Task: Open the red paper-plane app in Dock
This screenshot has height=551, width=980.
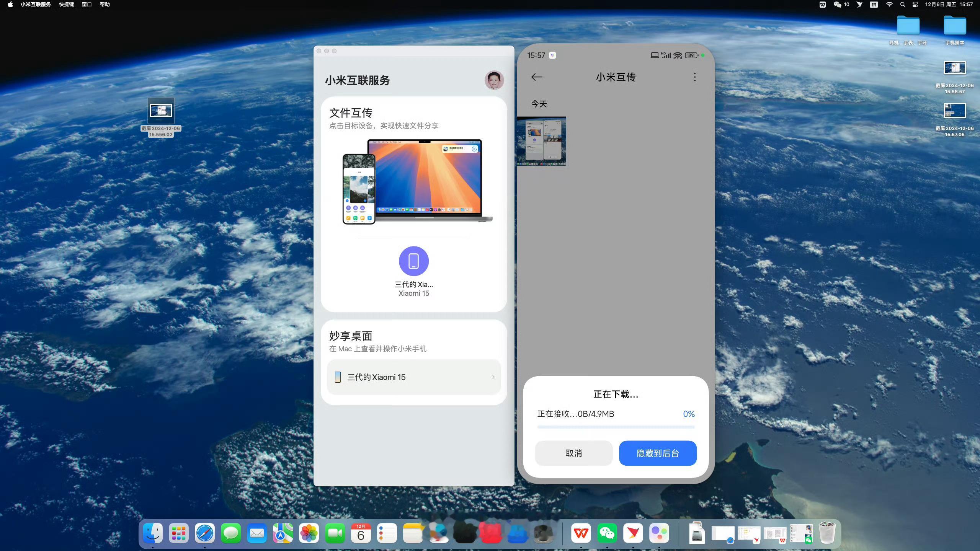Action: click(633, 533)
